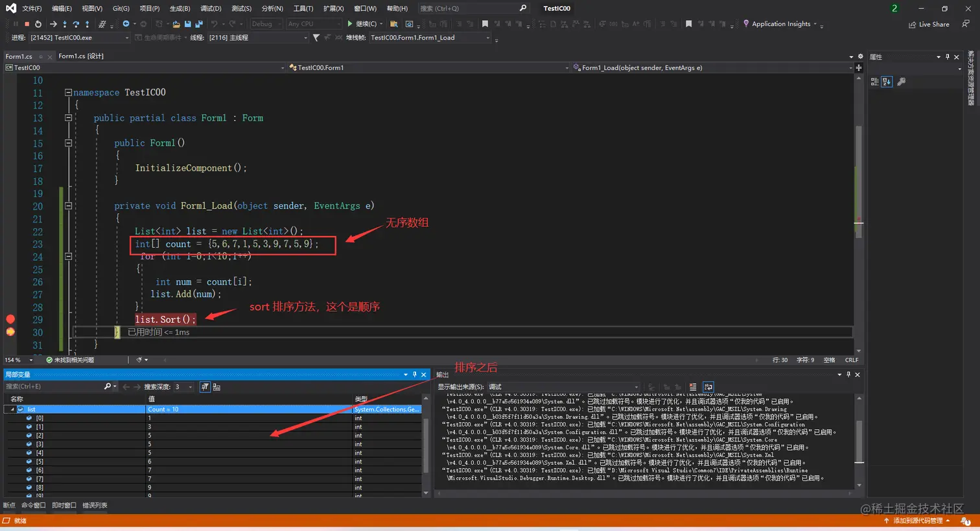Click the editor split window icon

[x=859, y=67]
